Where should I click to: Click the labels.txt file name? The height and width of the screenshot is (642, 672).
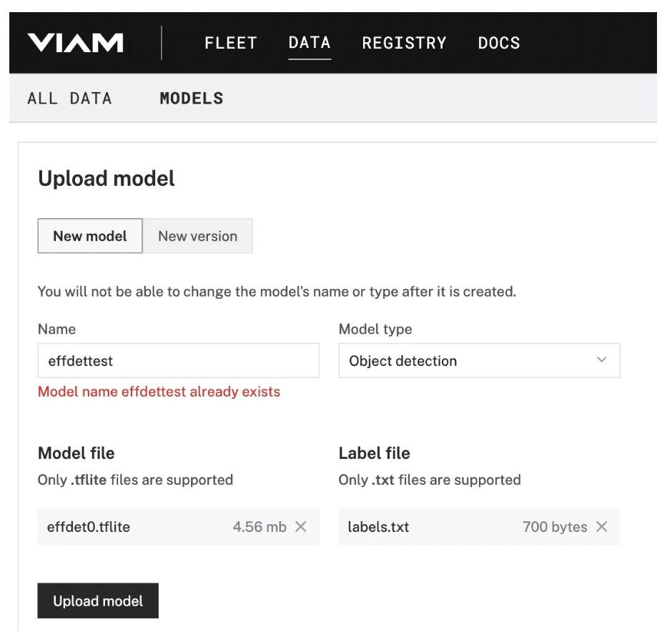378,527
